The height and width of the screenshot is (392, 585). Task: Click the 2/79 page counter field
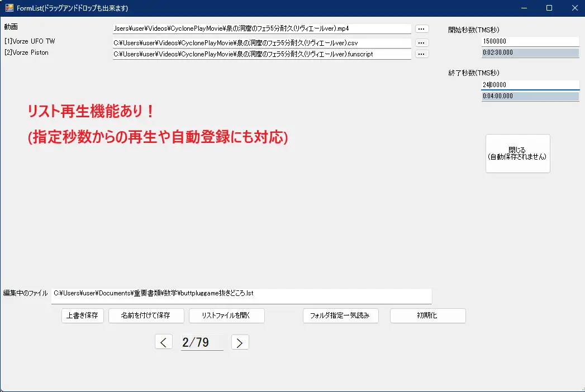coord(202,342)
